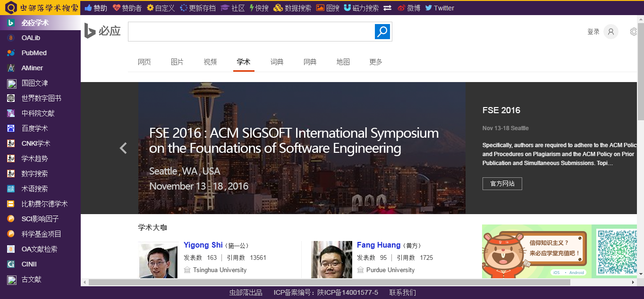
Task: Open the 社区 community link
Action: [x=232, y=8]
